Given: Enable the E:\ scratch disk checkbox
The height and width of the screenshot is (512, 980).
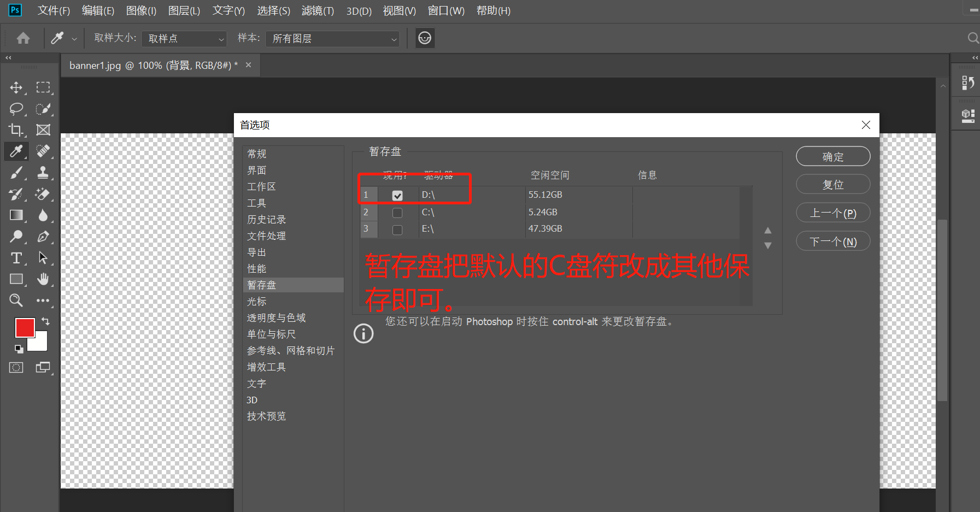Looking at the screenshot, I should 397,229.
